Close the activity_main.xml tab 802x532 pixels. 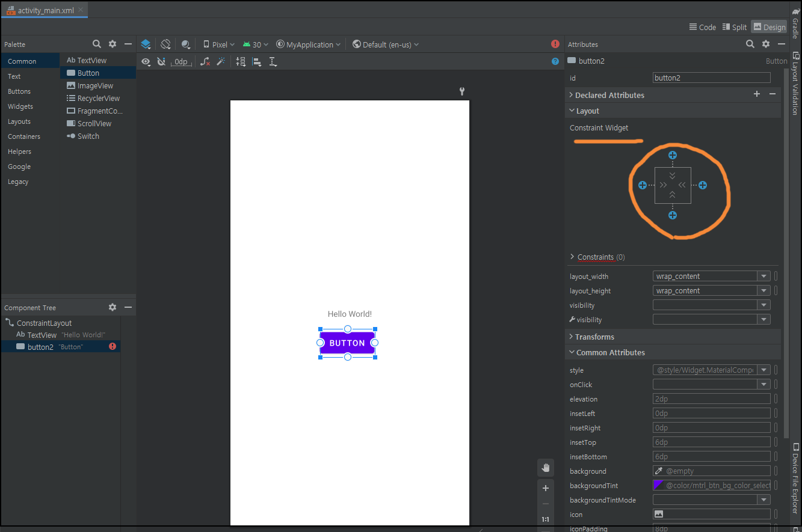(81, 10)
